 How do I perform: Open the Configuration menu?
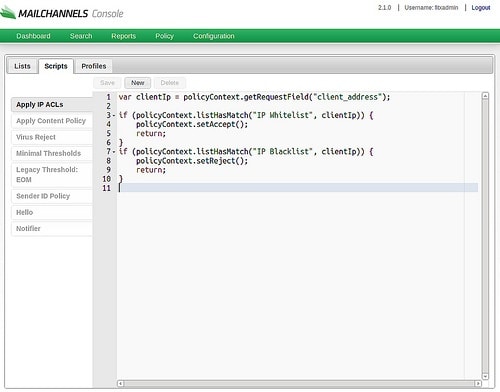point(214,36)
